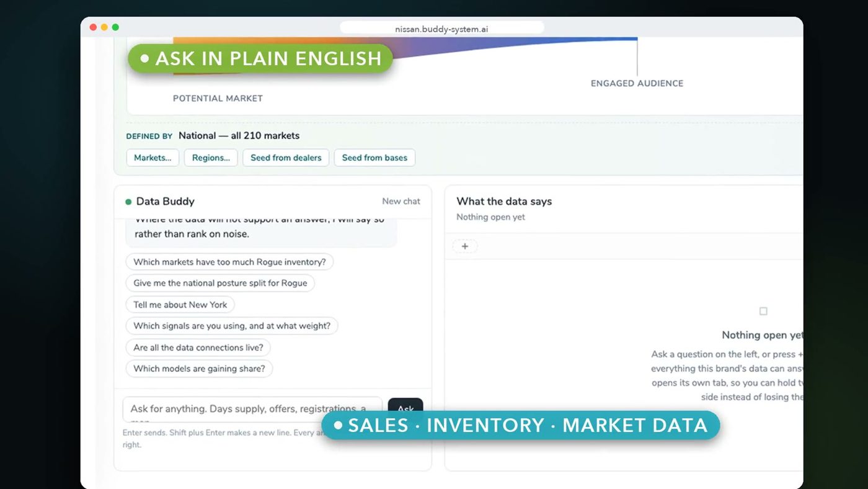The width and height of the screenshot is (868, 489).
Task: Select Are all the data connections live?
Action: coord(198,348)
